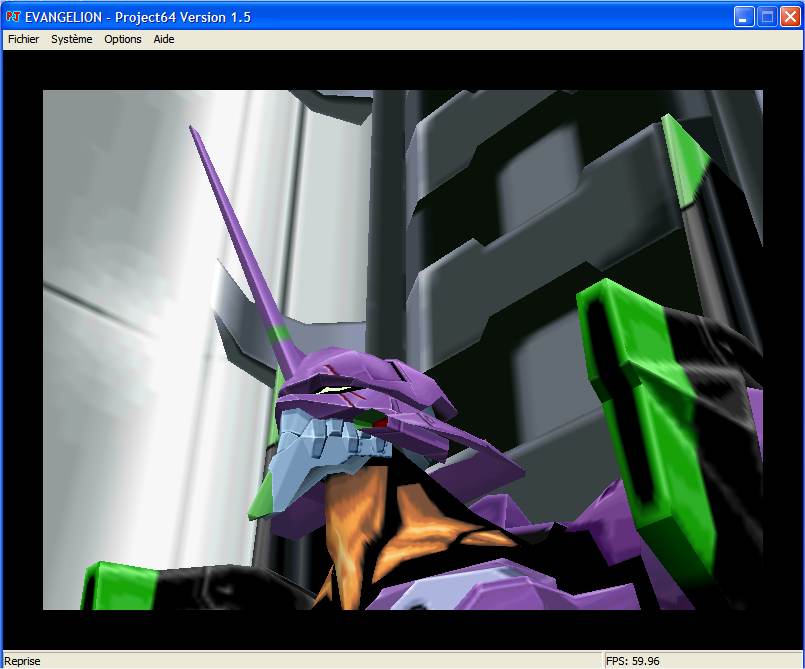The image size is (805, 669).
Task: Open the Système menu
Action: [x=71, y=39]
